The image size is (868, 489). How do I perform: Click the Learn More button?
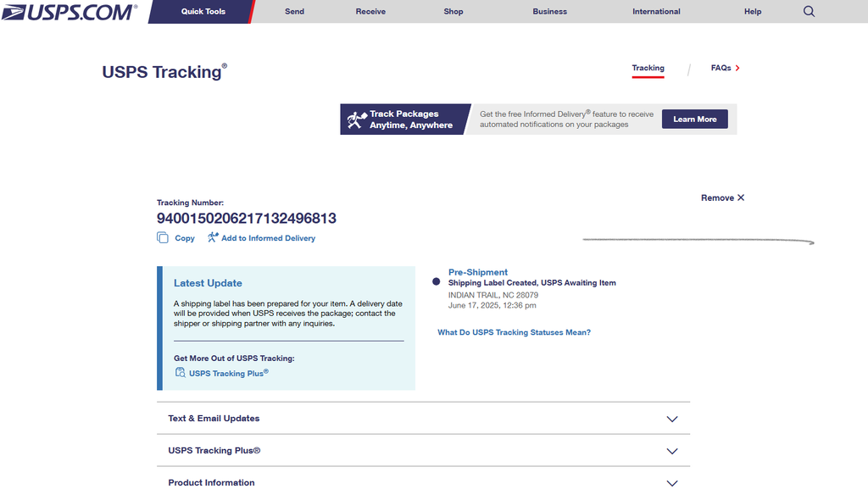[695, 119]
